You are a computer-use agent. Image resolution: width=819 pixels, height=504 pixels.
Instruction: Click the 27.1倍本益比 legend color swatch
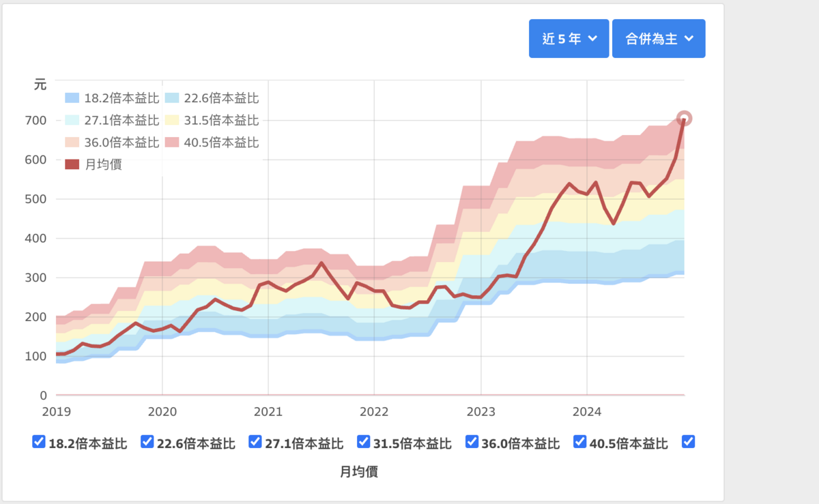73,120
